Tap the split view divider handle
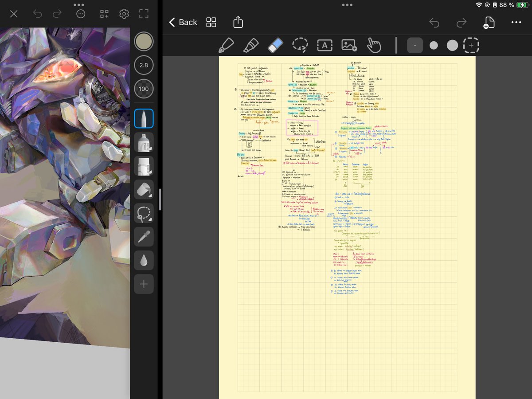This screenshot has width=532, height=399. click(x=160, y=199)
